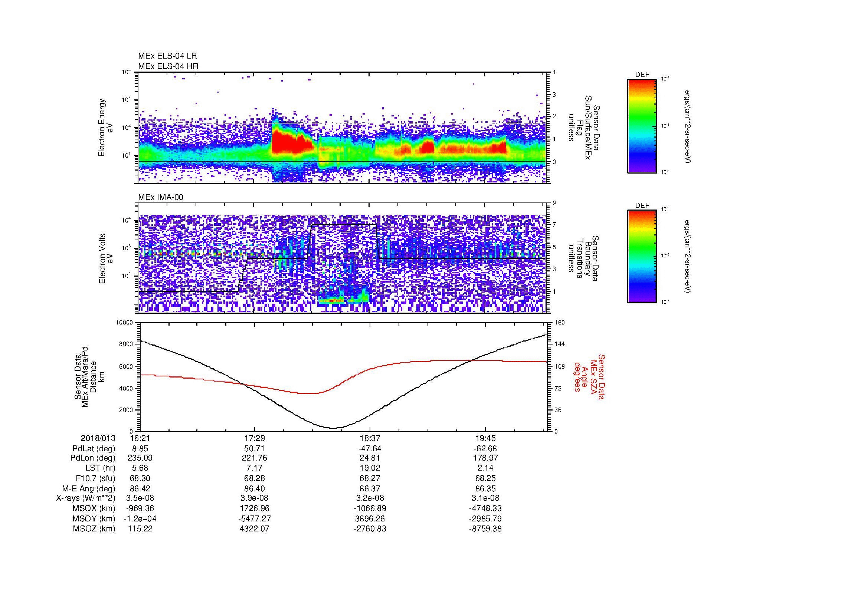
Task: Click the time tick label '19:45'
Action: pos(485,438)
